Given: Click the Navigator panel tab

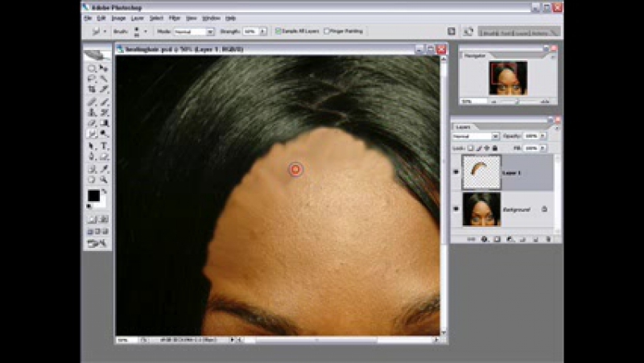Looking at the screenshot, I should click(475, 56).
